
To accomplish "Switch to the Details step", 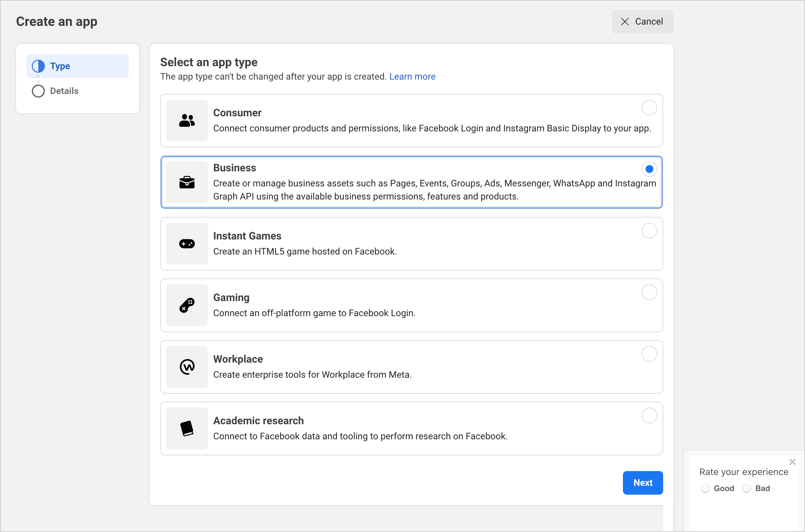I will click(x=64, y=91).
